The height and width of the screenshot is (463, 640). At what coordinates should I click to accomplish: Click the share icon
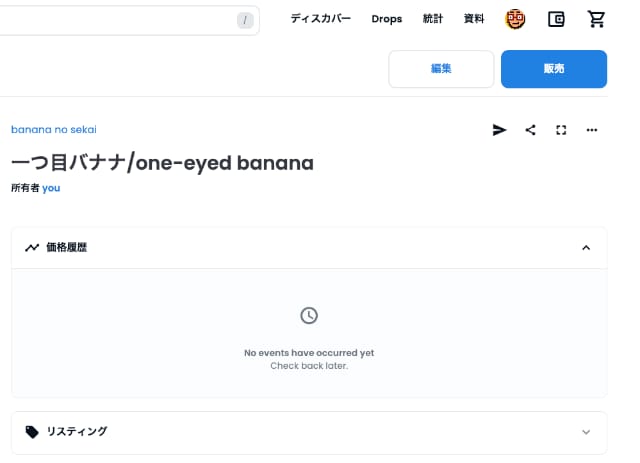pos(530,130)
